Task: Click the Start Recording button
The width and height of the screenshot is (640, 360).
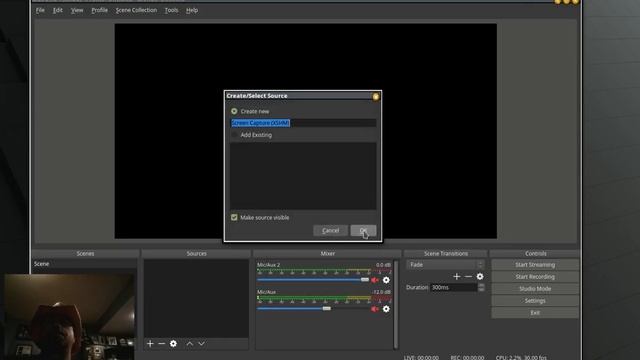Action: (535, 277)
